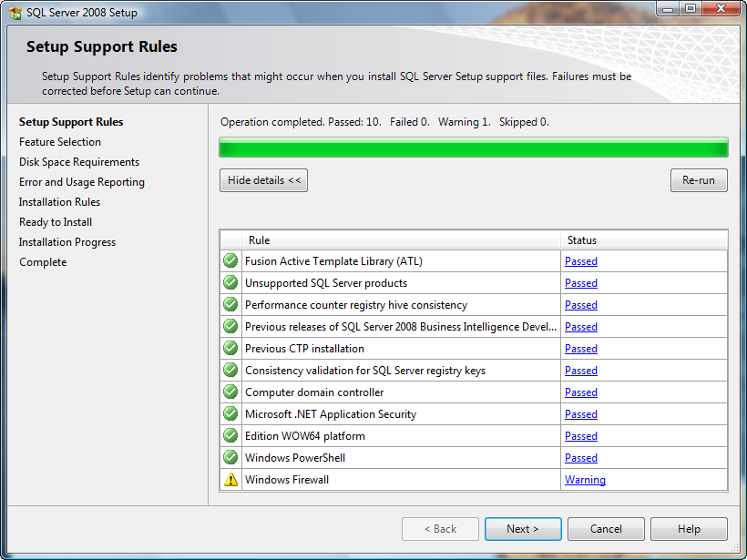Select Installation Progress step

point(67,242)
